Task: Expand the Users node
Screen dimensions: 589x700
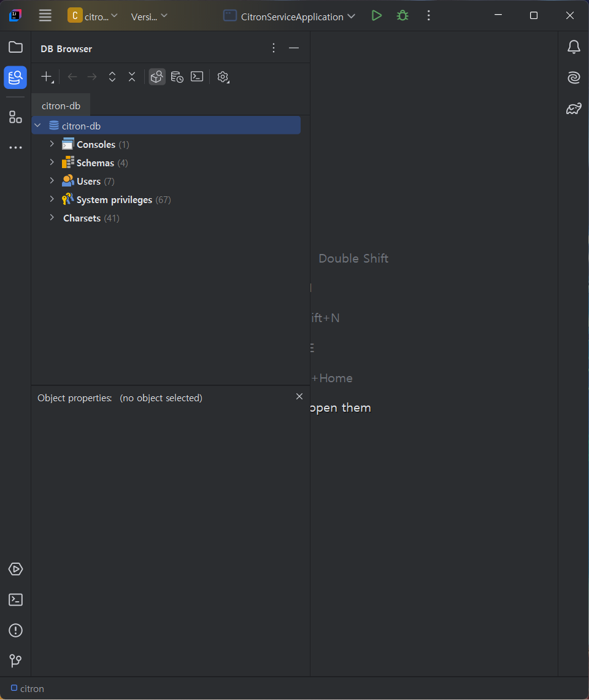Action: [x=52, y=181]
